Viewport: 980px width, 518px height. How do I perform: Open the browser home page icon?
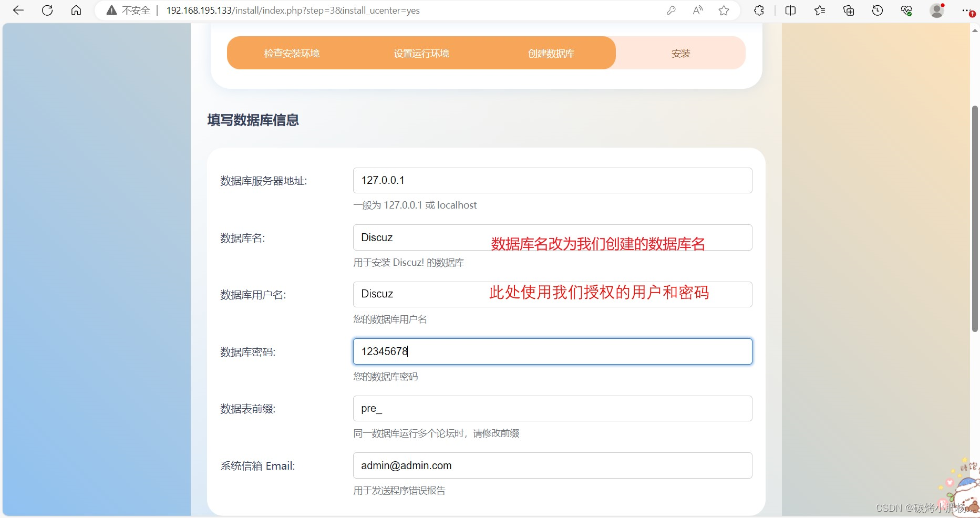[x=76, y=11]
